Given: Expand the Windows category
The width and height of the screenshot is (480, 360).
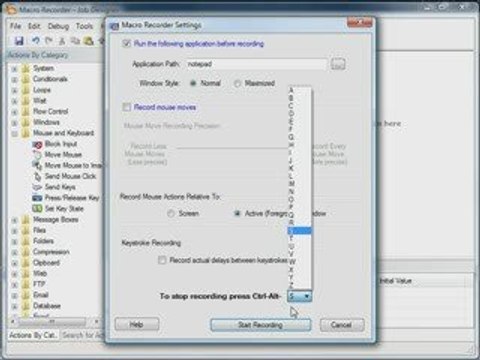Looking at the screenshot, I should (14, 123).
